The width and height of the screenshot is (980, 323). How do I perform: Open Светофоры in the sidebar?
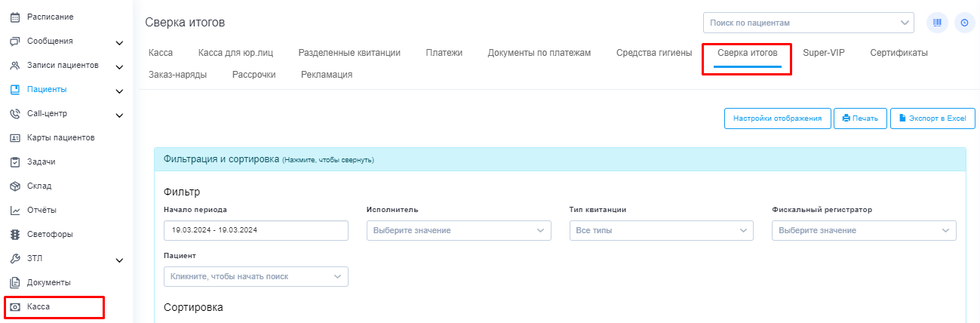pos(50,234)
